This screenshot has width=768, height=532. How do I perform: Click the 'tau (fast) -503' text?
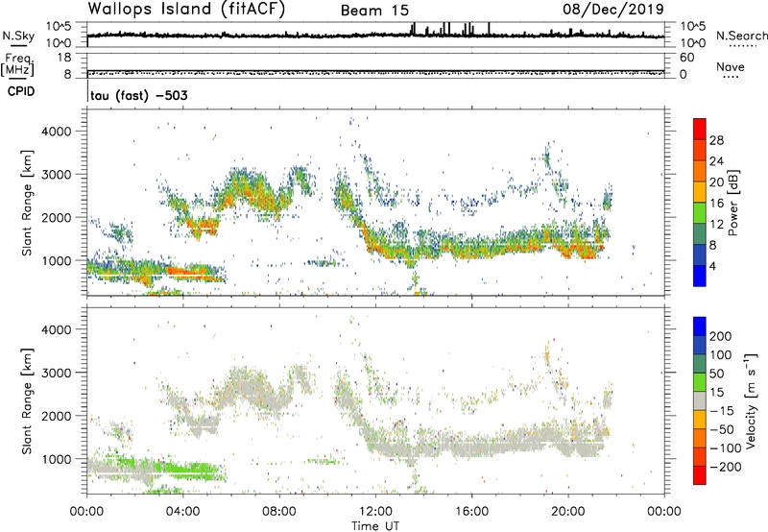139,95
